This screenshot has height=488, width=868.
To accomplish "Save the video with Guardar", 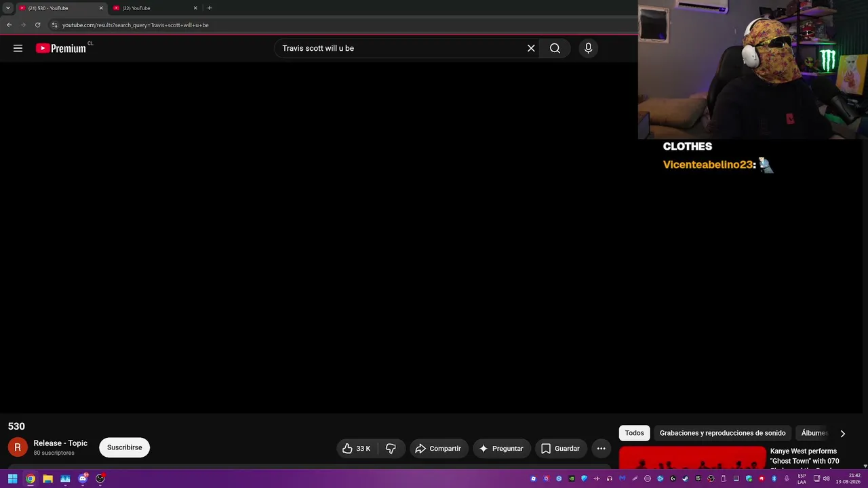I will (561, 448).
